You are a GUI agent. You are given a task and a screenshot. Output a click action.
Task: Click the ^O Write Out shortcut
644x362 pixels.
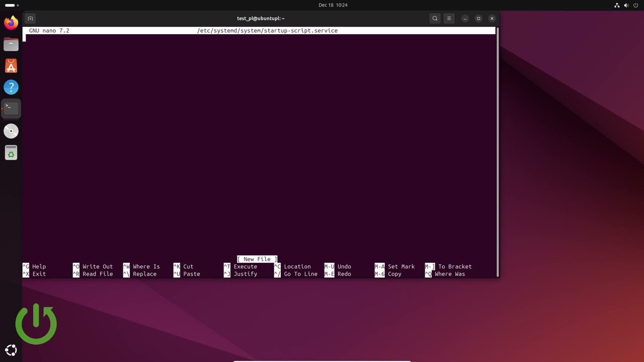(93, 266)
